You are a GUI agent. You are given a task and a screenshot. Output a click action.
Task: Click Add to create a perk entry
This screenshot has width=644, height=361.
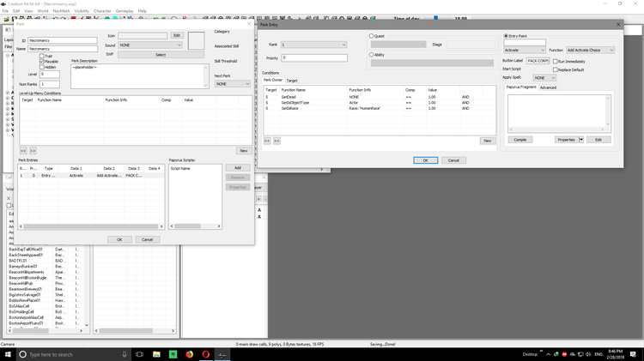coord(238,168)
